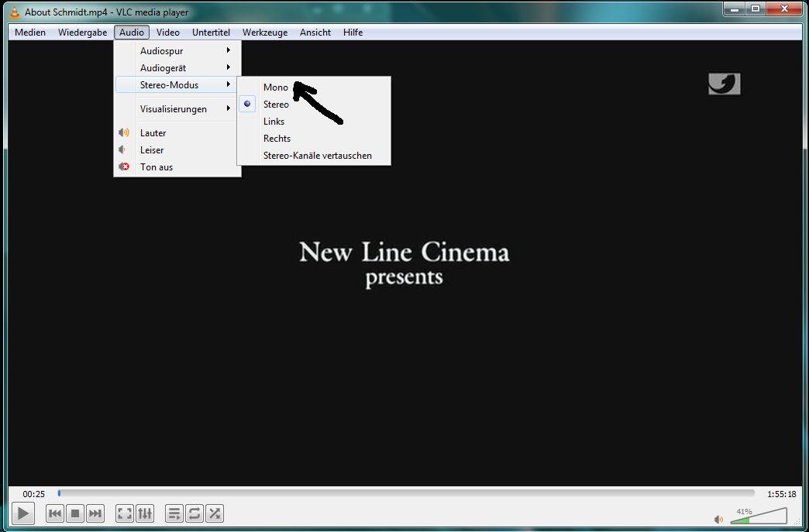Toggle shuffle random icon
This screenshot has height=532, width=809.
tap(215, 513)
